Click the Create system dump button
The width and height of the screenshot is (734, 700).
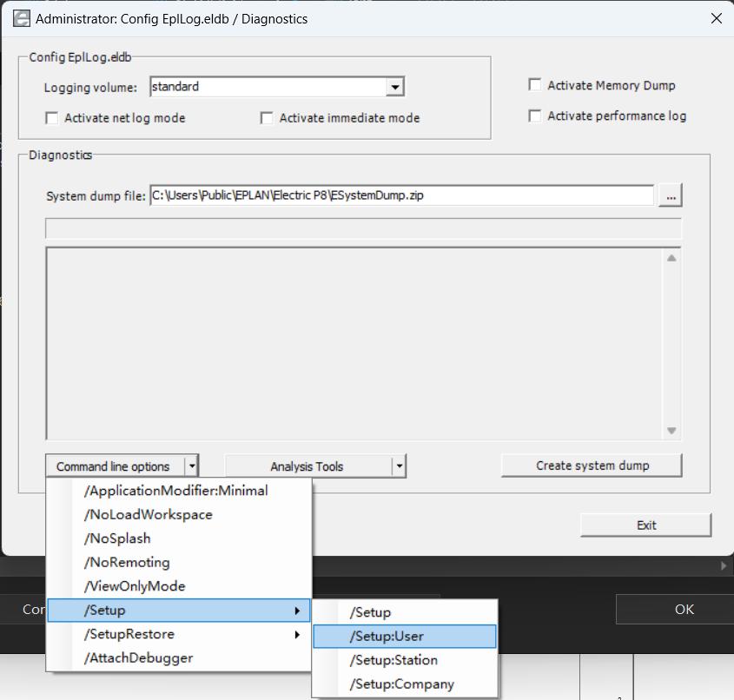(592, 466)
